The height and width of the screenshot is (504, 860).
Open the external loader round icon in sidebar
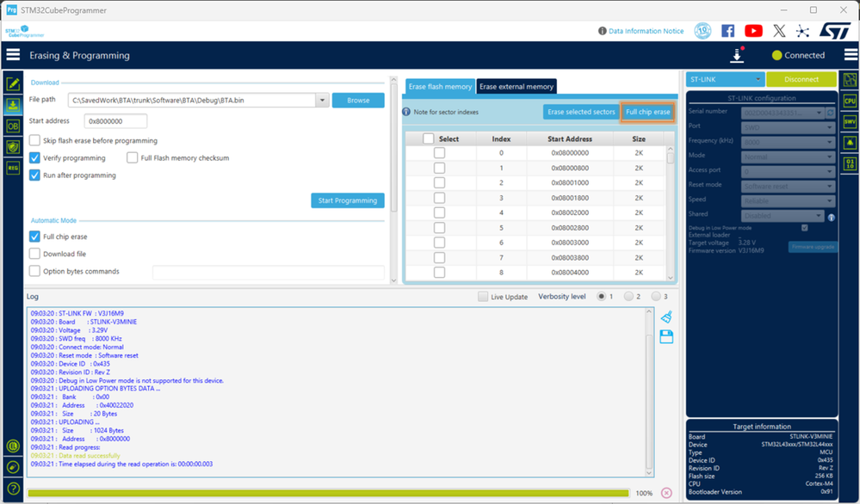coord(13,446)
